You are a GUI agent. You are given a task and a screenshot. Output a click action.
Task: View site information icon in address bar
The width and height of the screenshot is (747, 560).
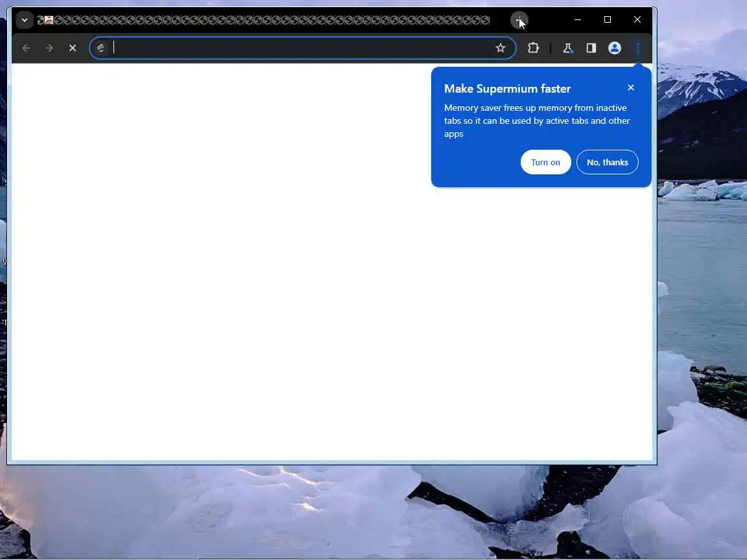pos(101,47)
